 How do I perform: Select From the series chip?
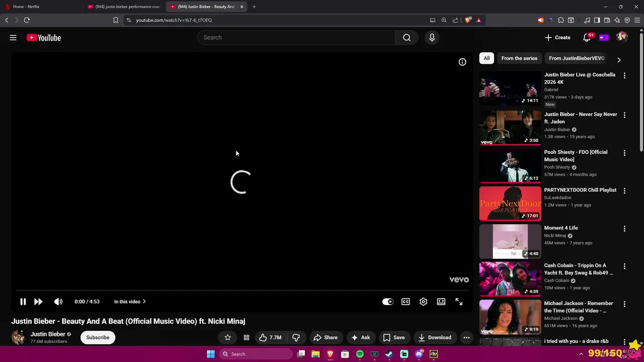coord(519,58)
